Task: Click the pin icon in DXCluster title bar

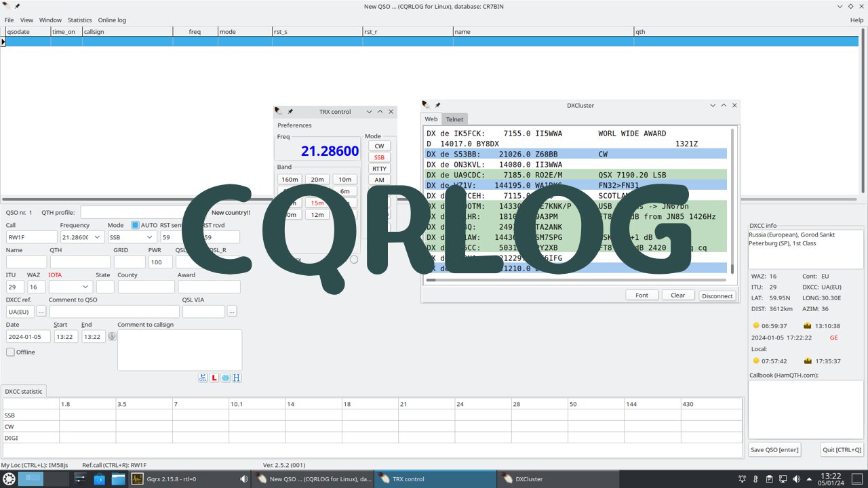Action: [x=437, y=105]
